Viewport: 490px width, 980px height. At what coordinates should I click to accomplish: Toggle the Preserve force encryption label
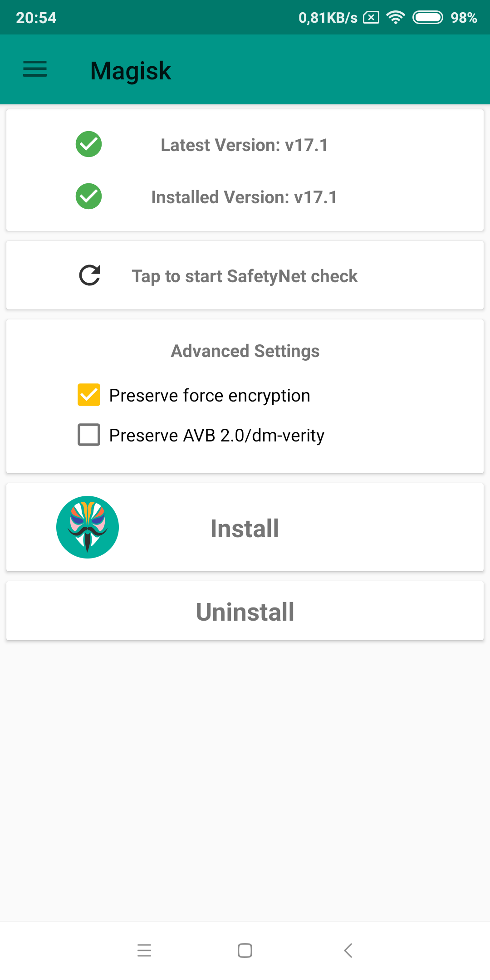click(210, 396)
